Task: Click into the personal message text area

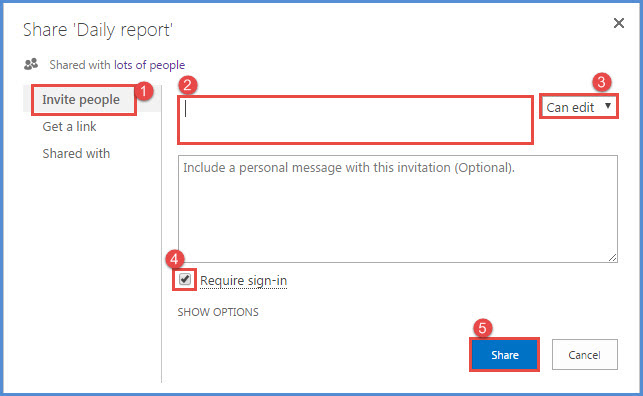Action: (398, 209)
